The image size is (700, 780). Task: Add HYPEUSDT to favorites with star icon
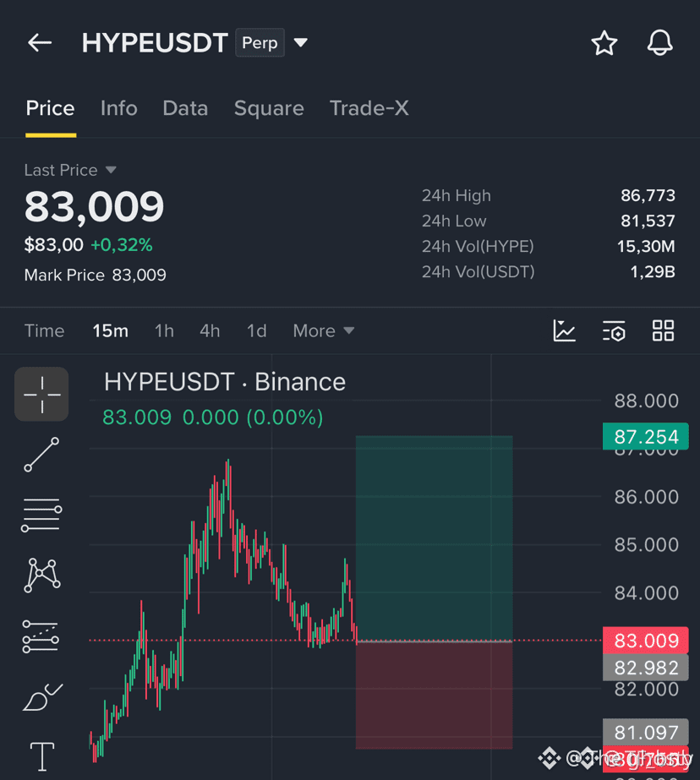604,43
